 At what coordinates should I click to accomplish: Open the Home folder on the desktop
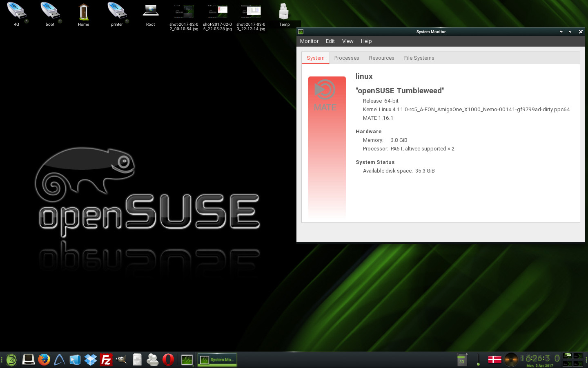click(x=83, y=14)
